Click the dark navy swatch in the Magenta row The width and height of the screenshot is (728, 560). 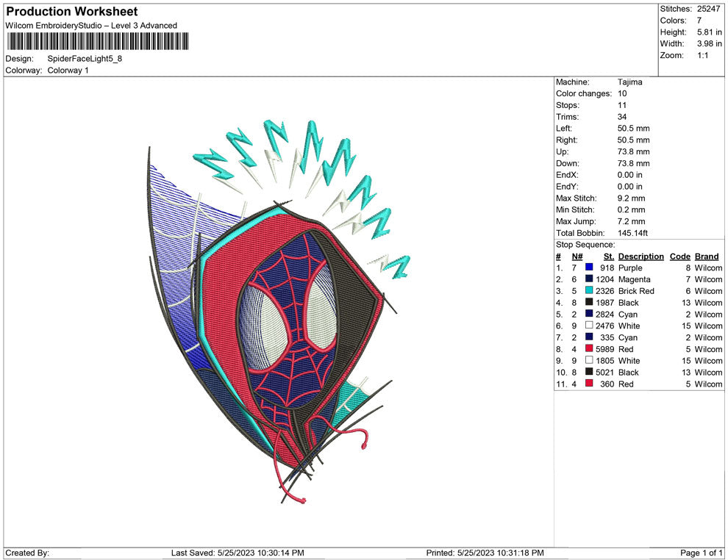click(x=589, y=279)
